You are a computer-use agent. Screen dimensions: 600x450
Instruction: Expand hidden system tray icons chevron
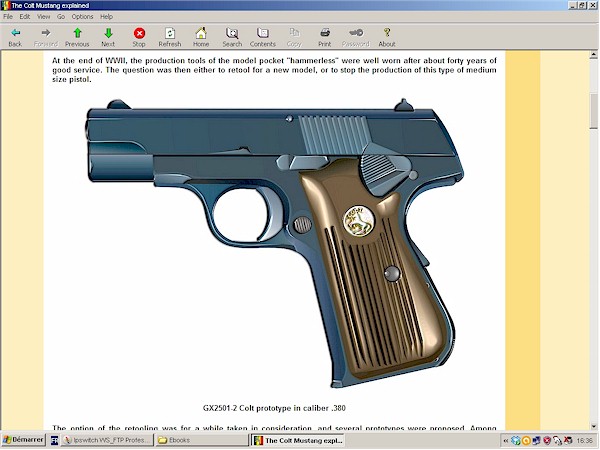coord(505,440)
